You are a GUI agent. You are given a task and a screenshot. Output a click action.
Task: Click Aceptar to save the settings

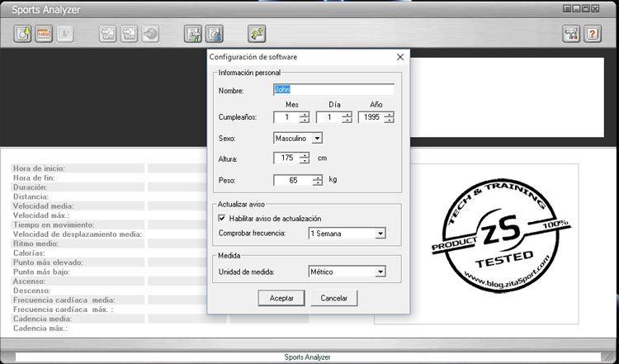pos(281,299)
